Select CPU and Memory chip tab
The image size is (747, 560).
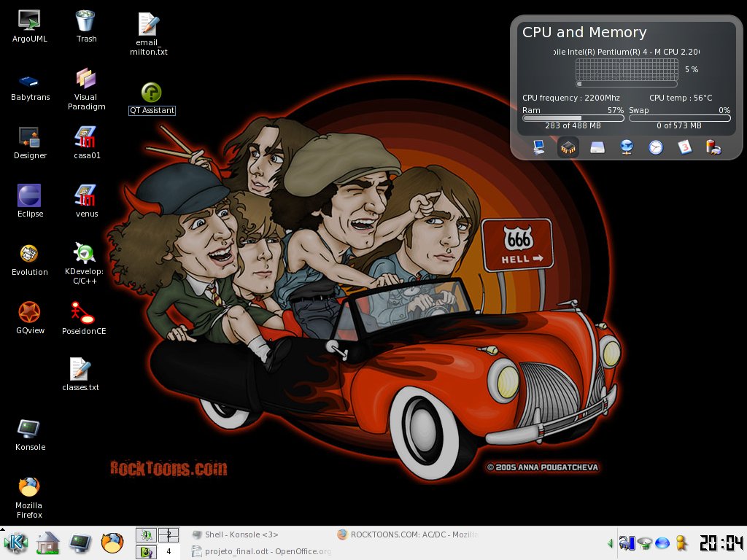tap(568, 147)
